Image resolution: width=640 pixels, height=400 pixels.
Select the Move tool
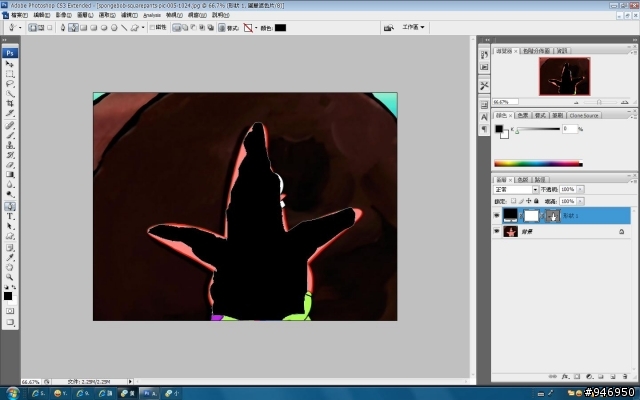10,64
